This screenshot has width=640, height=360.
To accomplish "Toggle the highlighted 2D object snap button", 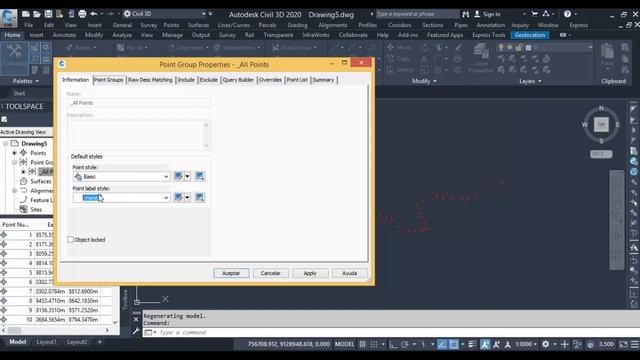I will click(x=453, y=344).
